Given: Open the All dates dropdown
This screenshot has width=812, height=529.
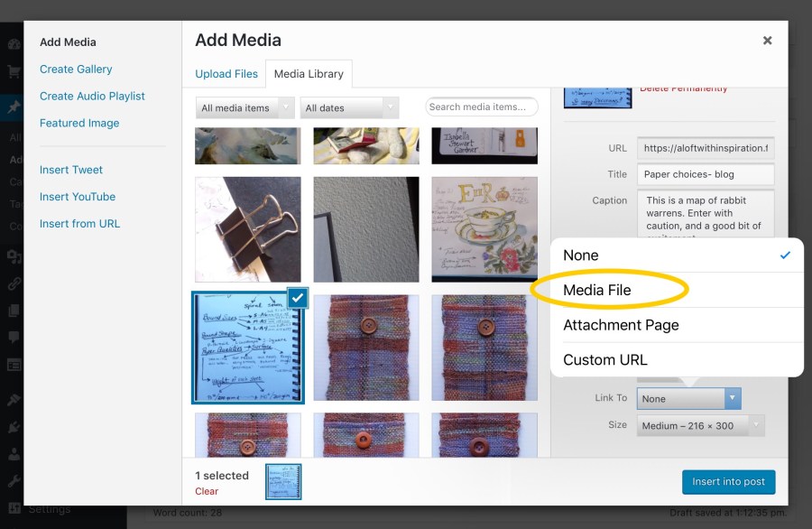Looking at the screenshot, I should pos(348,108).
